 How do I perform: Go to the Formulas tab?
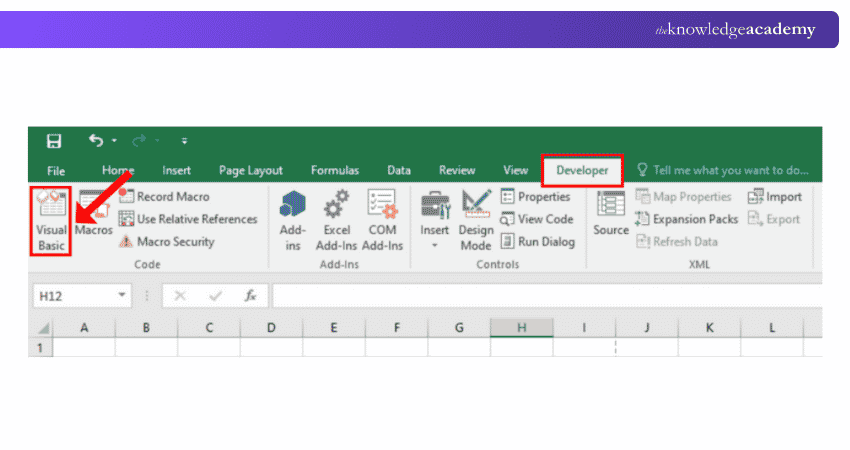(x=334, y=170)
